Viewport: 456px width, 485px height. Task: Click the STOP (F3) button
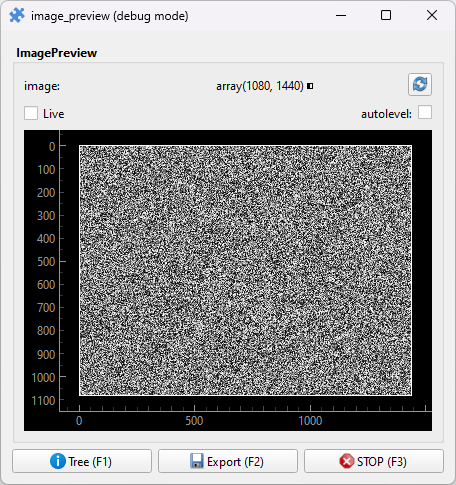click(374, 461)
